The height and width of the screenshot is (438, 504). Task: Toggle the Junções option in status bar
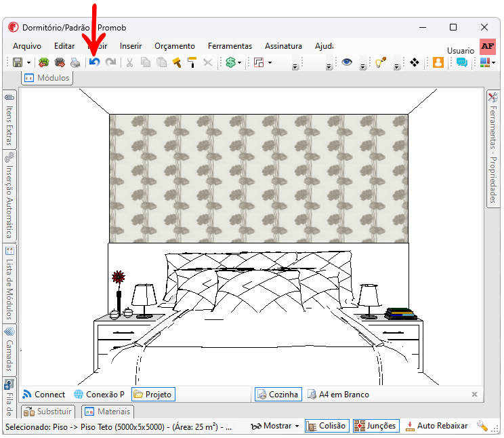[375, 426]
